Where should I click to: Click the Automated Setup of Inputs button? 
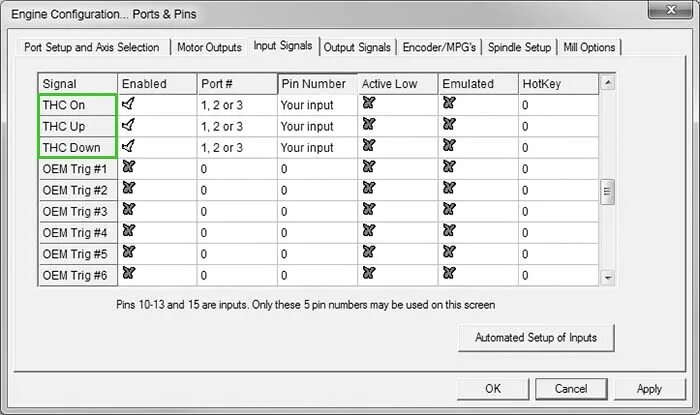click(x=536, y=338)
